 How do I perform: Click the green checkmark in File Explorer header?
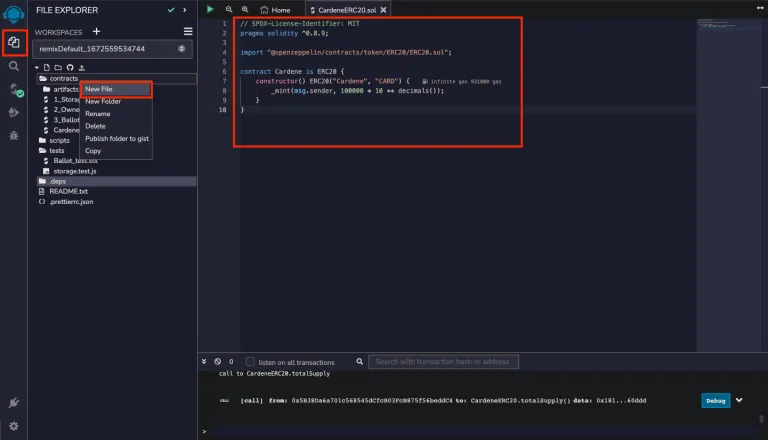click(x=171, y=10)
